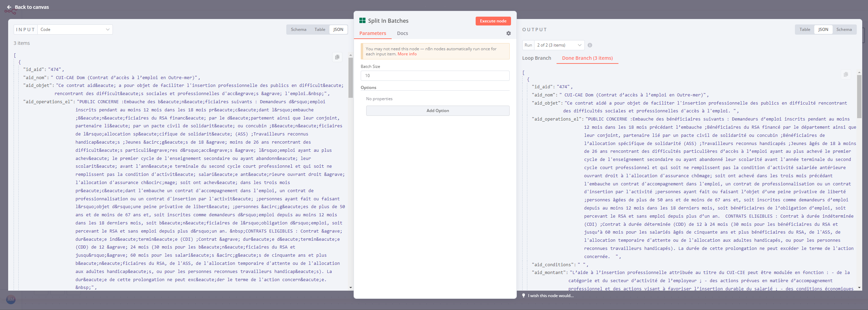Open the user avatar at bottom left

[11, 299]
